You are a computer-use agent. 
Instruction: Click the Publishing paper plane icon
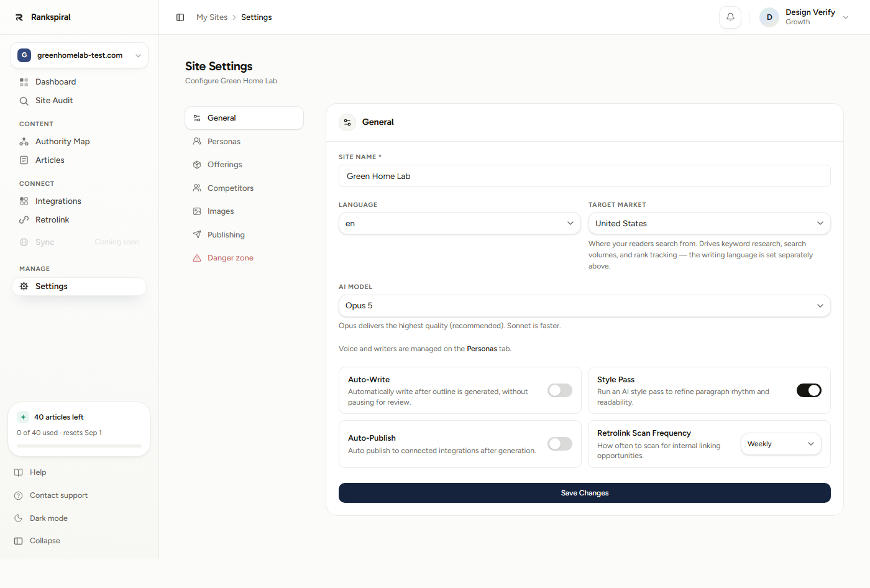click(x=197, y=235)
